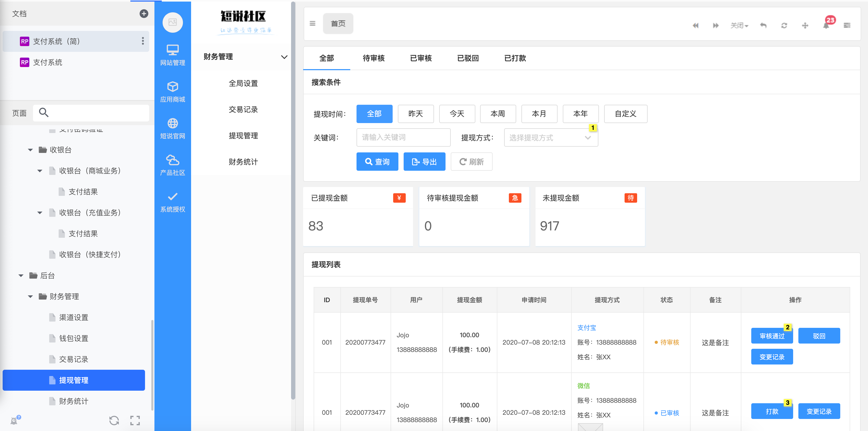Screen dimensions: 868x431
Task: Click the 刷新 button next to 导出
Action: 472,161
